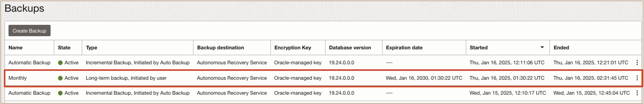Click Long-term backup, initiated by user cell
The width and height of the screenshot is (644, 104).
coord(126,78)
